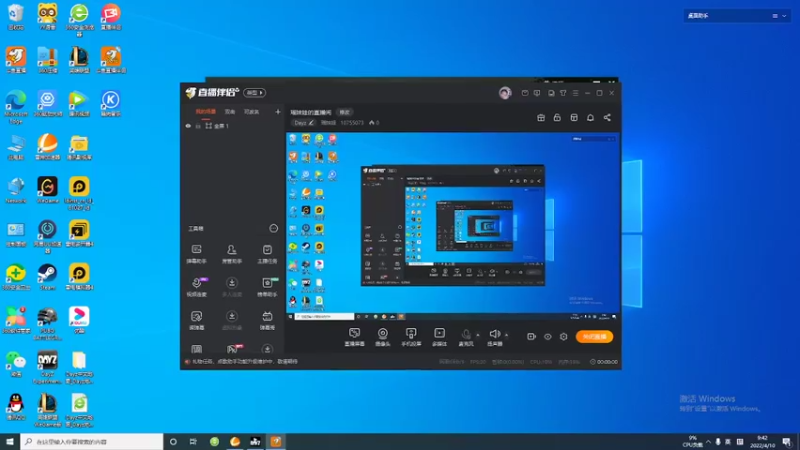Image resolution: width=800 pixels, height=450 pixels.
Task: Launch Steam from the desktop
Action: tap(47, 277)
